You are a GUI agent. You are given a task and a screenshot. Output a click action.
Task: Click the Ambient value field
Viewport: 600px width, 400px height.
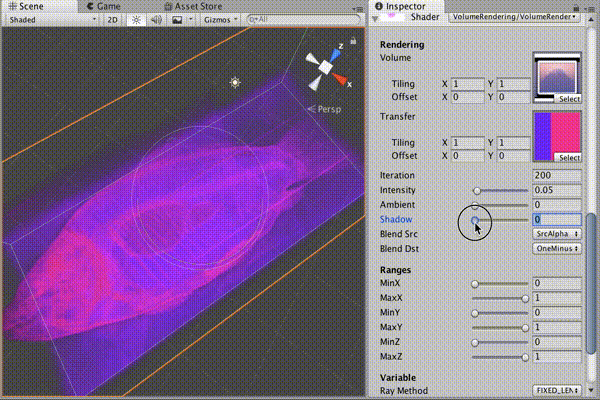click(x=557, y=205)
